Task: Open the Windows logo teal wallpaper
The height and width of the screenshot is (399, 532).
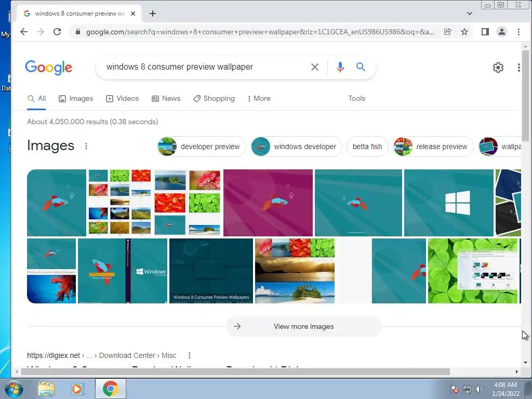Action: (x=449, y=203)
